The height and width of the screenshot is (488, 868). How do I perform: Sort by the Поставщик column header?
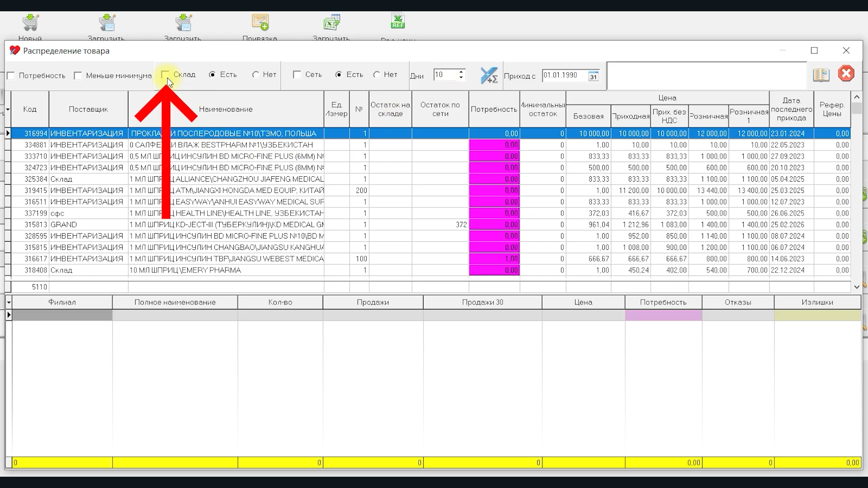88,109
